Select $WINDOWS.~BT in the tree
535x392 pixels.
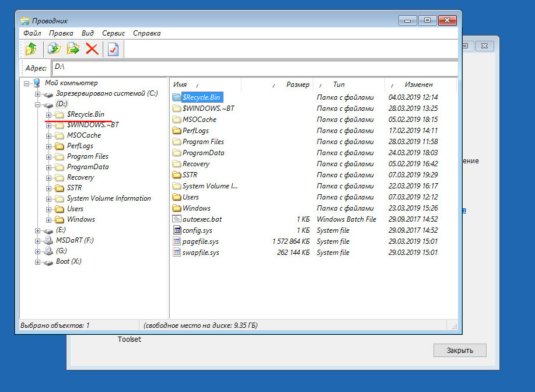click(x=93, y=125)
